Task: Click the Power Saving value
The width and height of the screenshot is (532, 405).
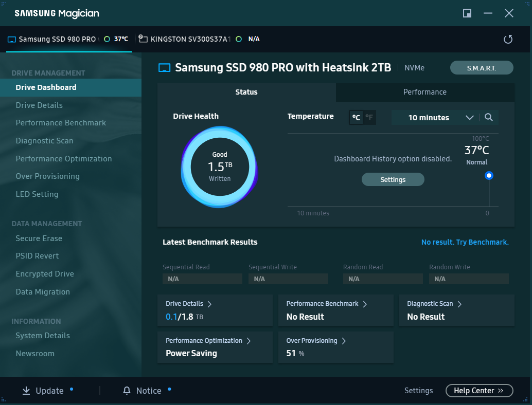Action: [x=191, y=354]
